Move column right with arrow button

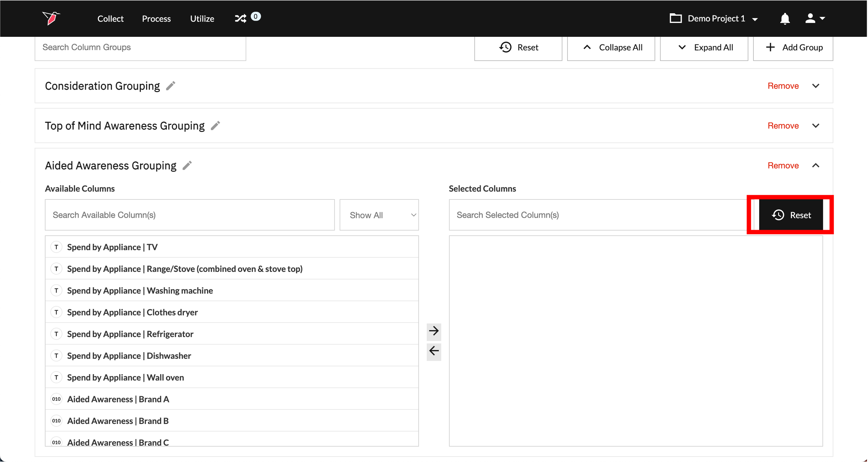[434, 331]
